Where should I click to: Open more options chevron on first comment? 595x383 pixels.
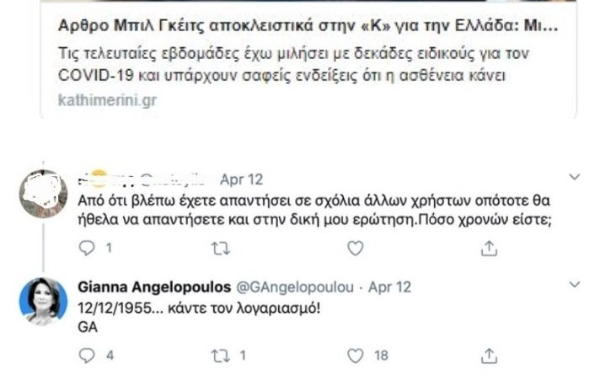(x=575, y=177)
